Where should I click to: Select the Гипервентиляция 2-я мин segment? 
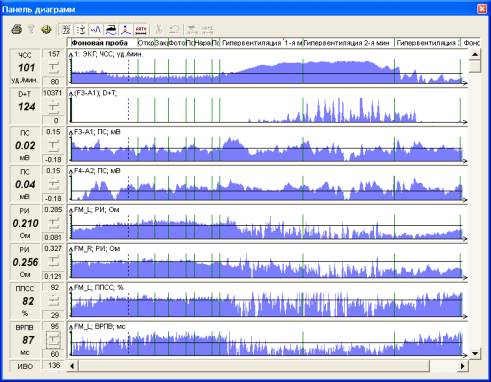[x=349, y=43]
